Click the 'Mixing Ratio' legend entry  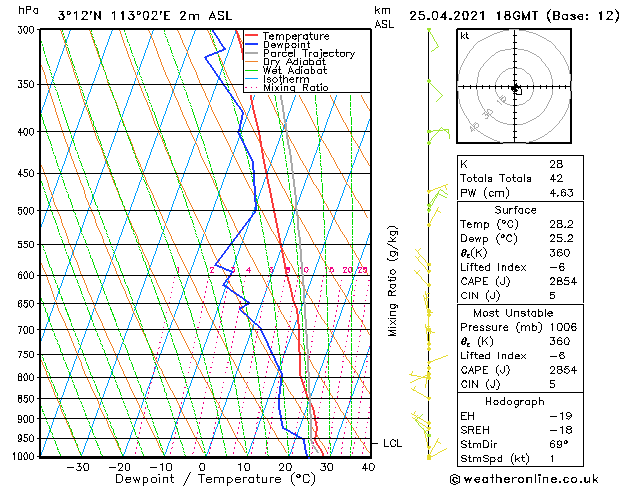[296, 87]
